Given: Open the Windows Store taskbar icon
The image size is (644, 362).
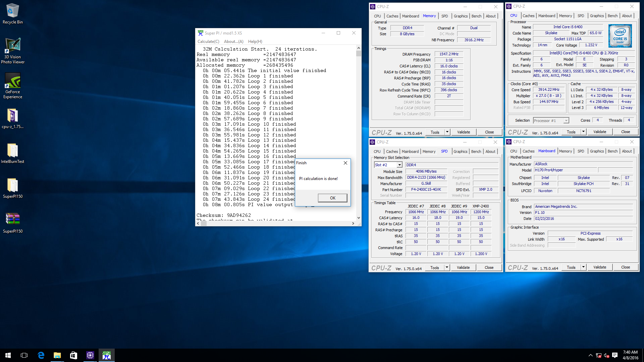Looking at the screenshot, I should 73,355.
